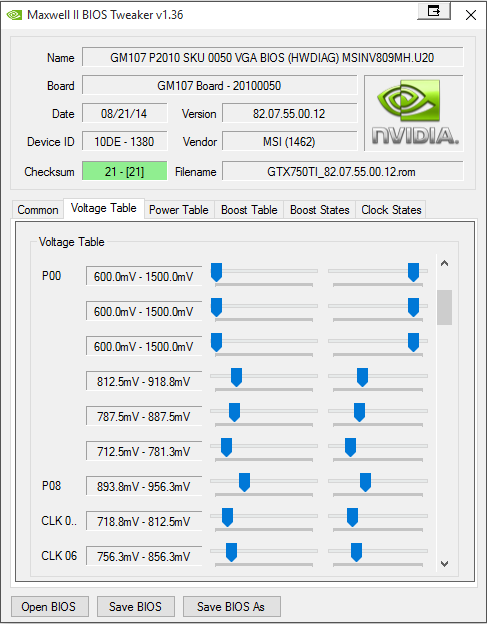The width and height of the screenshot is (487, 624).
Task: Click the P00 row label
Action: (x=51, y=275)
